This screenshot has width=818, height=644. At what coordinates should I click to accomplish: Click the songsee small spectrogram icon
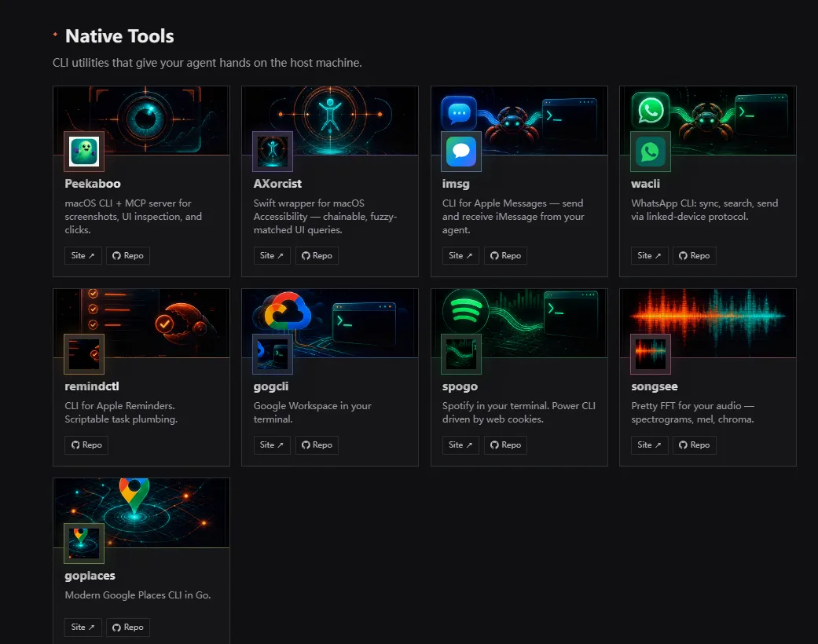(651, 354)
